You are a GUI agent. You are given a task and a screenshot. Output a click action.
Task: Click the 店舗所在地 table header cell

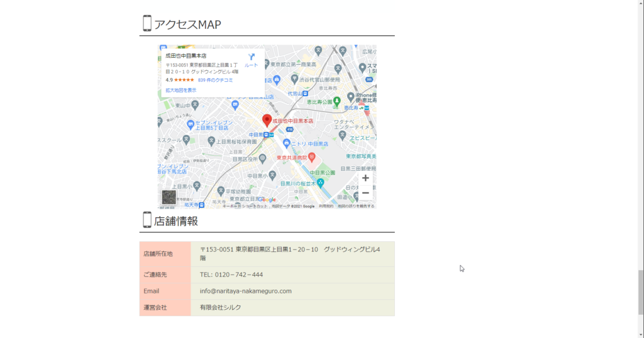pos(165,254)
